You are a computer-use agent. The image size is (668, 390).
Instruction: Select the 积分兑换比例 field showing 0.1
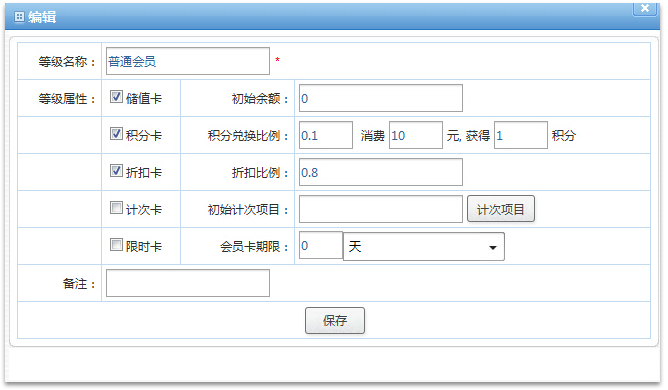[326, 135]
